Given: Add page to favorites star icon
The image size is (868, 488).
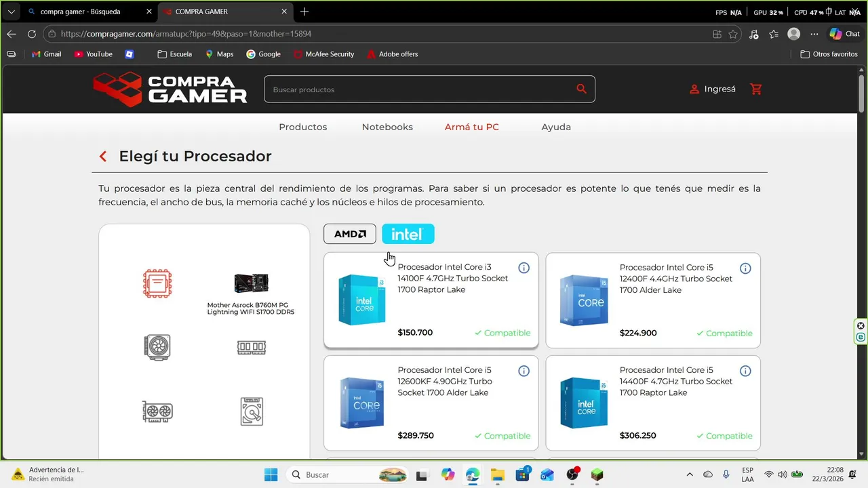Looking at the screenshot, I should point(733,34).
